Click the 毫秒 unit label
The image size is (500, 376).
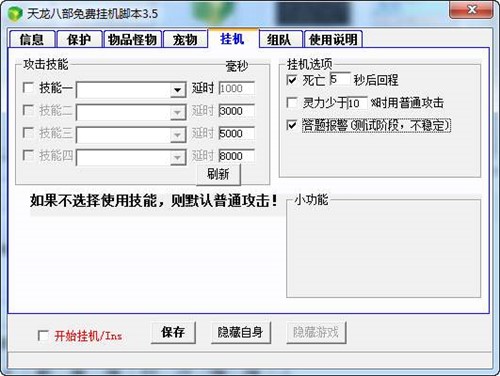[x=237, y=66]
